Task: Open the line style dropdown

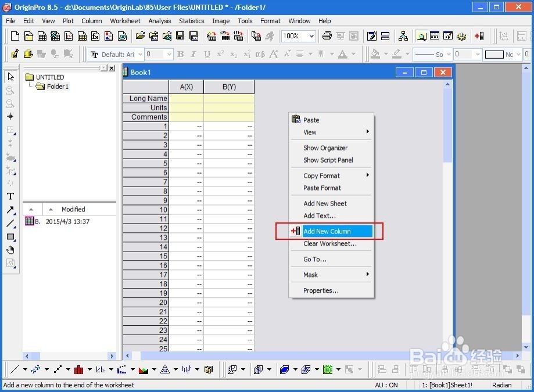Action: [449, 54]
